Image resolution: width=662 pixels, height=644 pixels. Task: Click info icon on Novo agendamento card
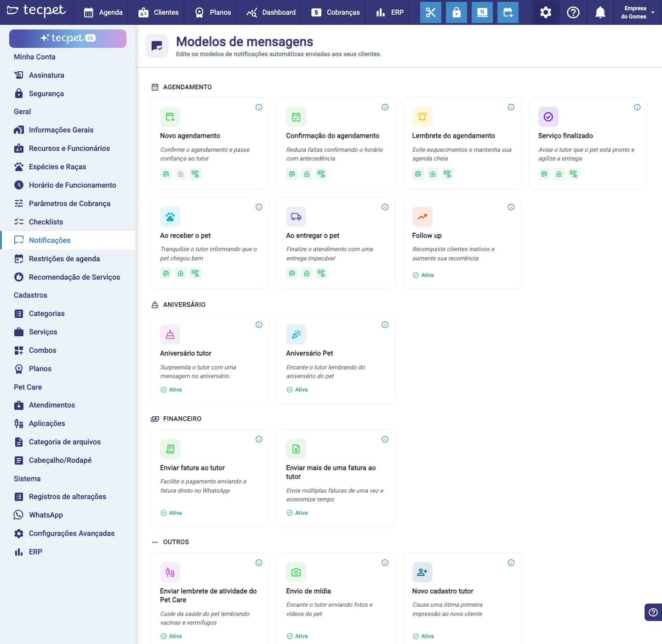[x=259, y=107]
